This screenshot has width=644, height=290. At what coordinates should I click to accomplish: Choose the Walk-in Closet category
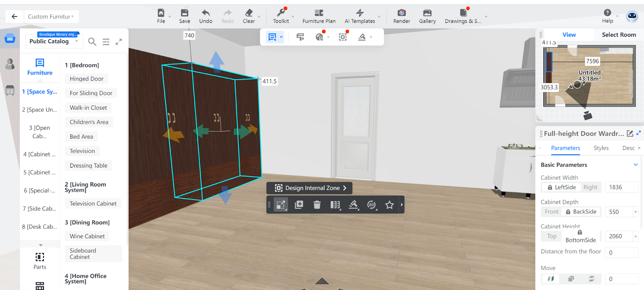point(88,108)
